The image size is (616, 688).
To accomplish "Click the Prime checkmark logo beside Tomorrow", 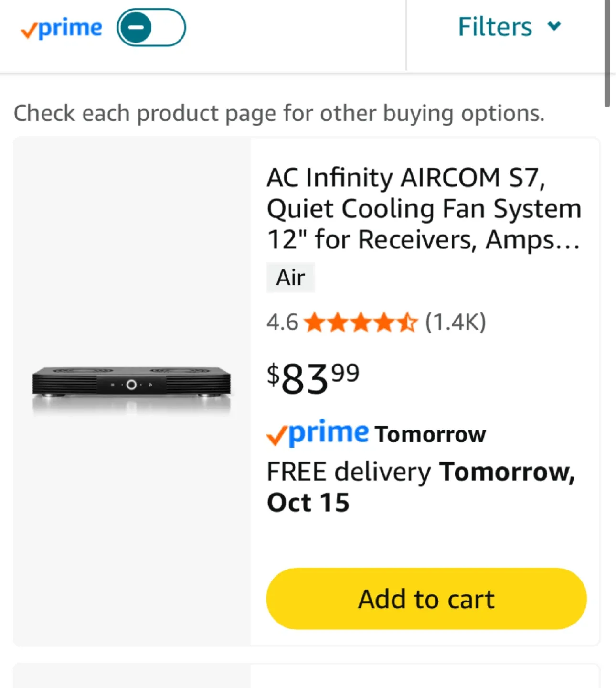I will click(x=318, y=433).
